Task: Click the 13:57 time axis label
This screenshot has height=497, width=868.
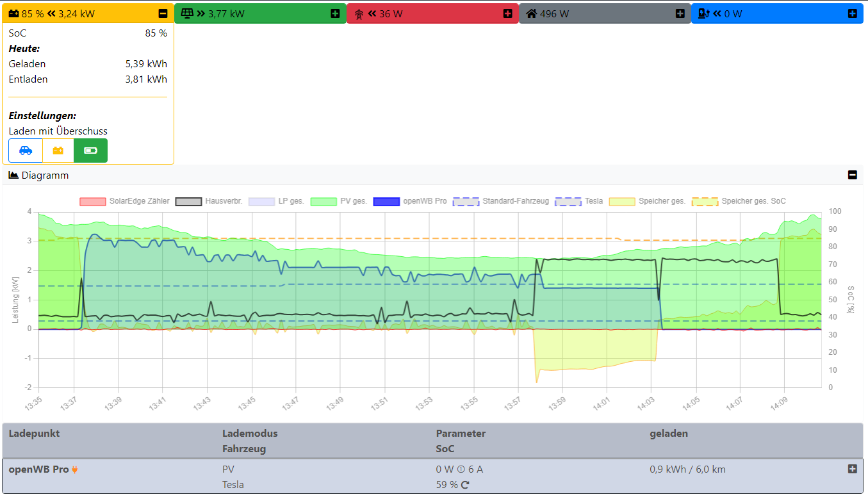Action: pos(512,403)
